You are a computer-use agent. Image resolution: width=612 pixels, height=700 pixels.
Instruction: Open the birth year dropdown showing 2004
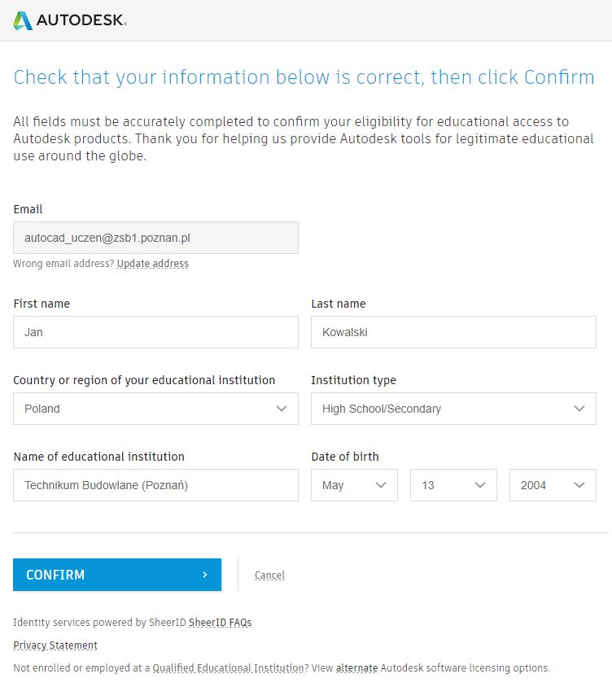point(553,485)
